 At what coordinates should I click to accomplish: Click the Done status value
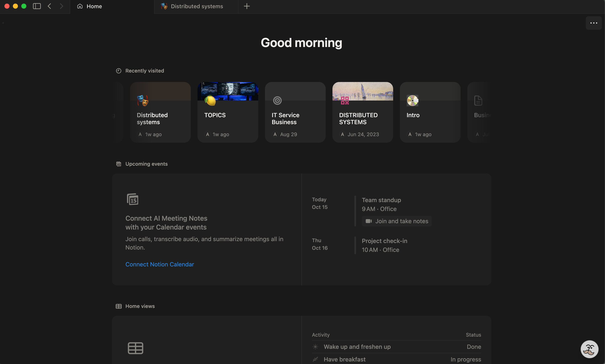pyautogui.click(x=474, y=347)
